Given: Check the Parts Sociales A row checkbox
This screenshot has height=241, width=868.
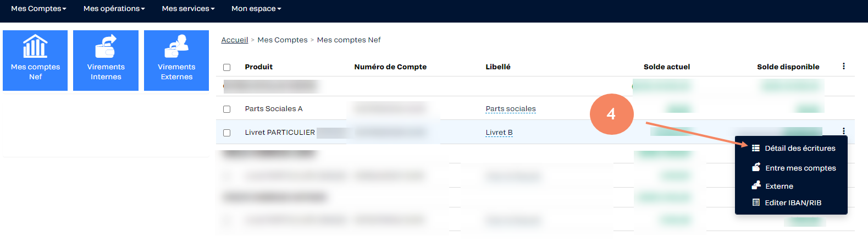Looking at the screenshot, I should pos(226,109).
